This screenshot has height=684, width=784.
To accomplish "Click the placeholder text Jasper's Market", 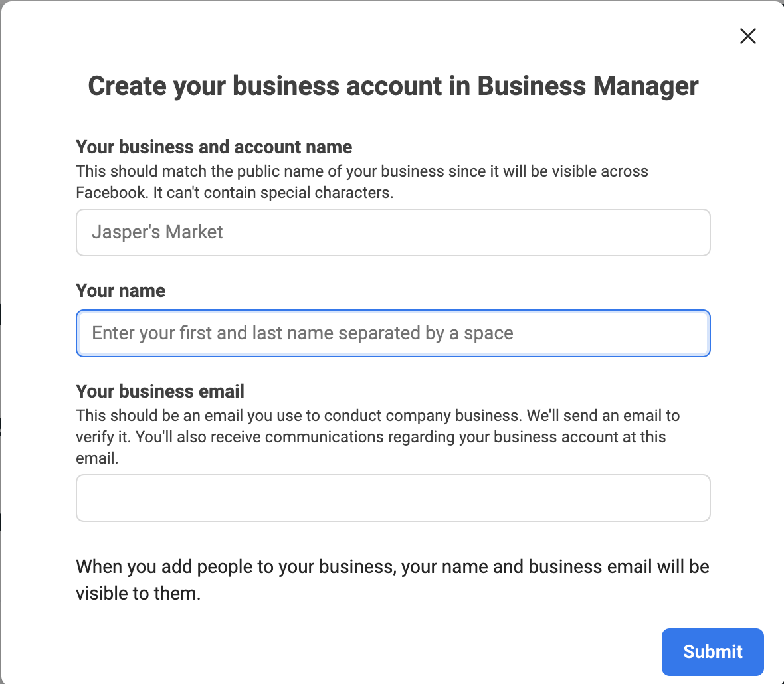I will pos(157,232).
